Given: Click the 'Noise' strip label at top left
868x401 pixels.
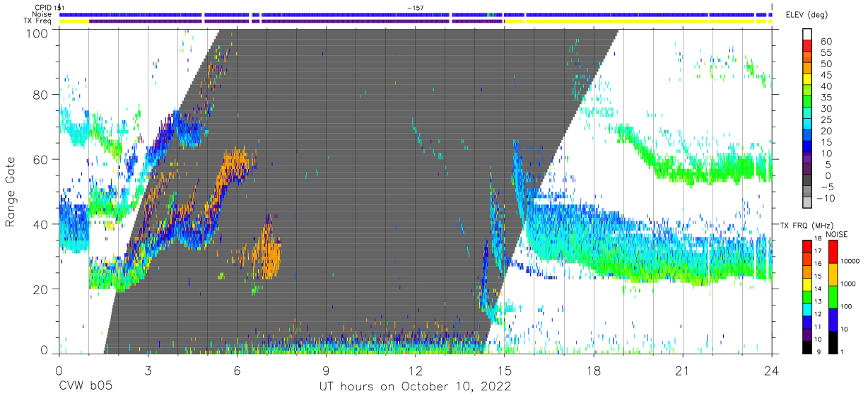Looking at the screenshot, I should (x=42, y=14).
